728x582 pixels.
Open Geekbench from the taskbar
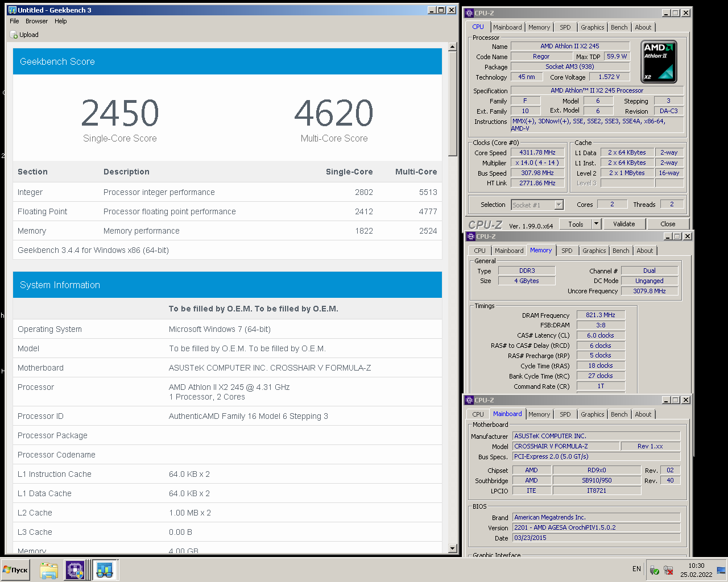tap(105, 570)
